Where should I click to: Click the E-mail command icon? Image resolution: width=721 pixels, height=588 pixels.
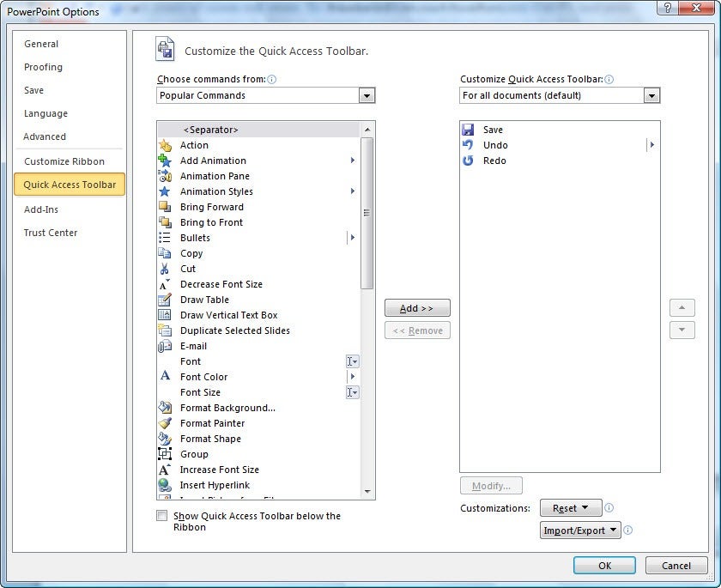click(165, 346)
